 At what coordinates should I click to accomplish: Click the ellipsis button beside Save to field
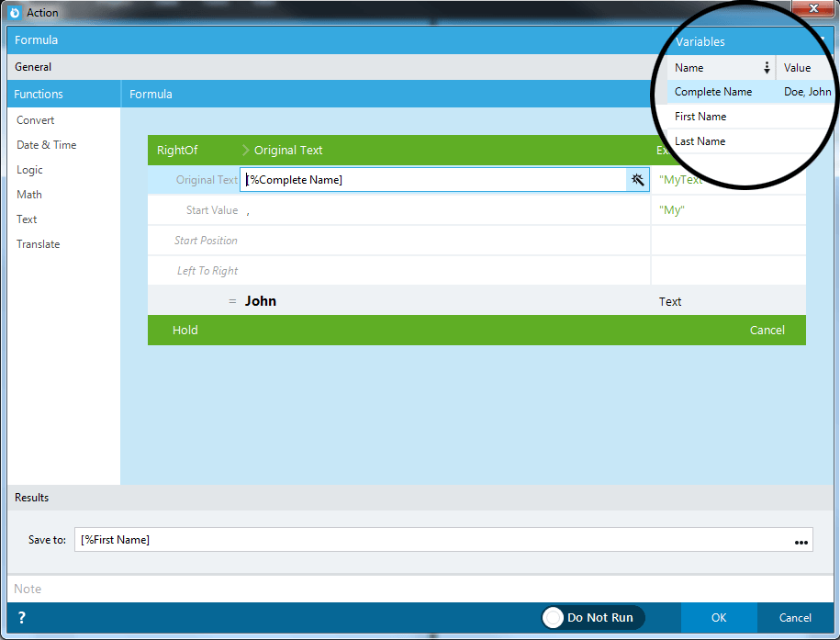(801, 542)
